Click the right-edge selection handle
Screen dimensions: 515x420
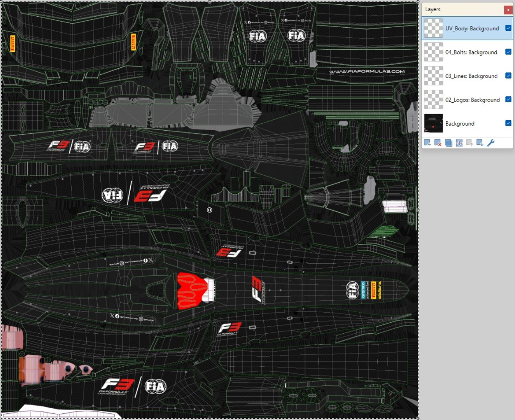(x=418, y=210)
